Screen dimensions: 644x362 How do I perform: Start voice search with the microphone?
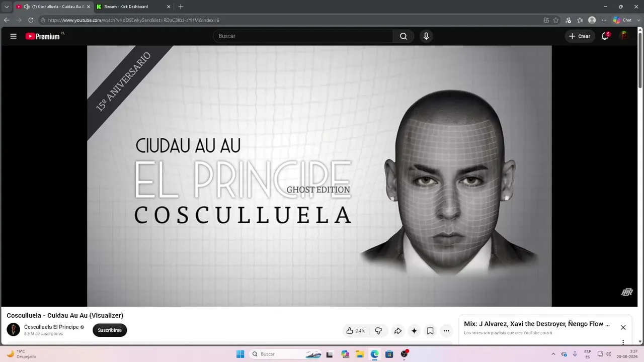(x=426, y=36)
